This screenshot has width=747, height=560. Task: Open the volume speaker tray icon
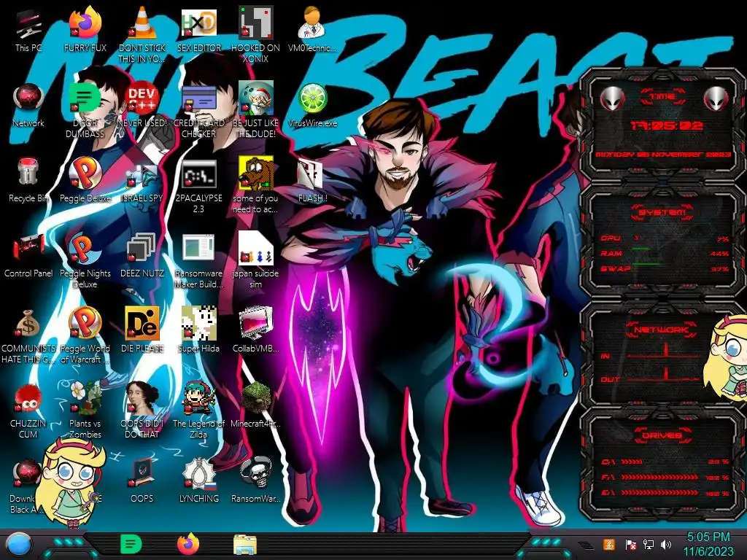pos(666,544)
